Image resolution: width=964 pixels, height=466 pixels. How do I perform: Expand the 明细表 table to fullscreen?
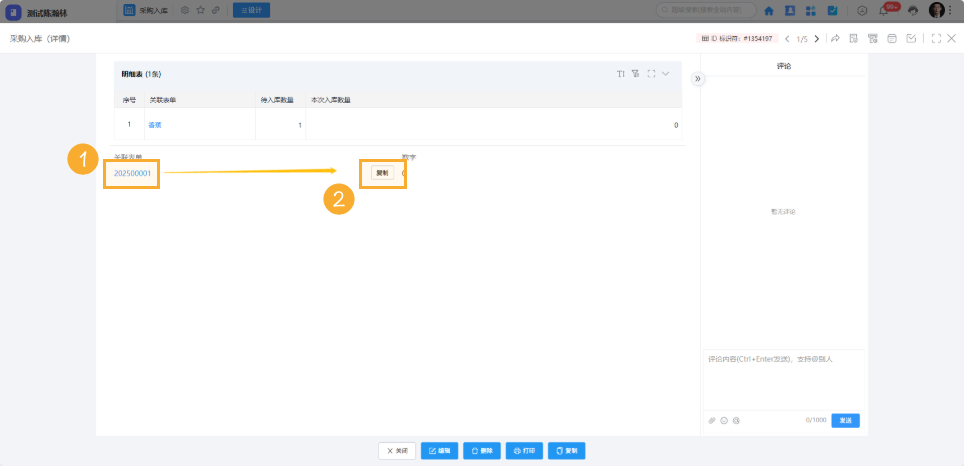[651, 74]
